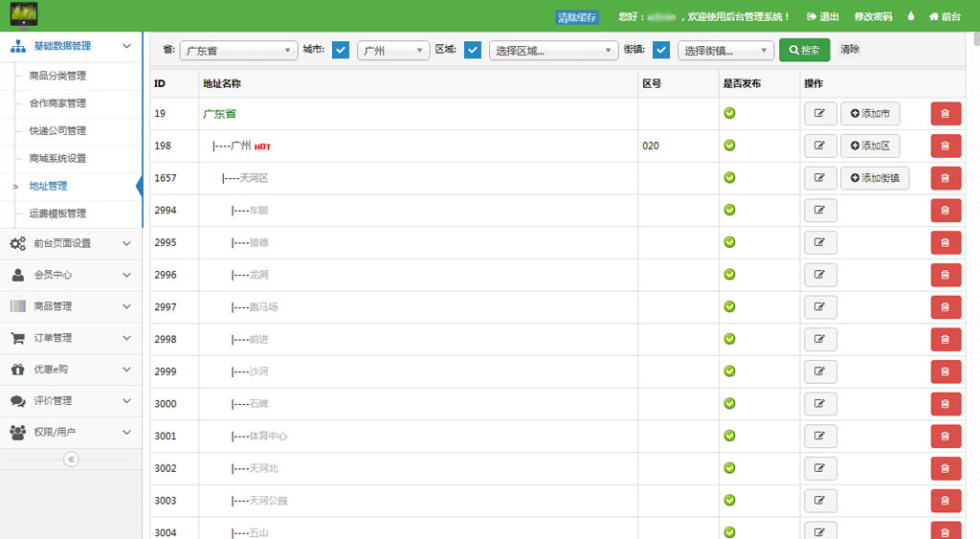Click the monitor logo in header
980x539 pixels.
coord(24,15)
